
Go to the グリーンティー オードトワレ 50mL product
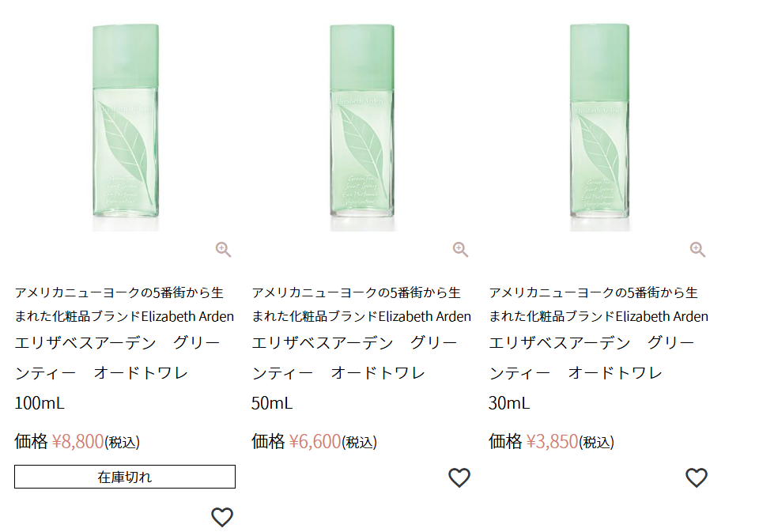(354, 372)
